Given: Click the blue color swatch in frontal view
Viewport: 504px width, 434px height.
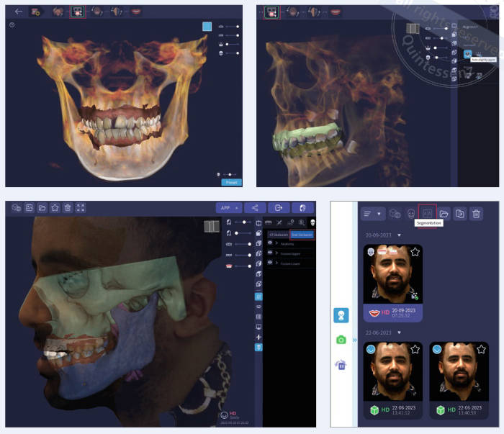Looking at the screenshot, I should point(207,26).
